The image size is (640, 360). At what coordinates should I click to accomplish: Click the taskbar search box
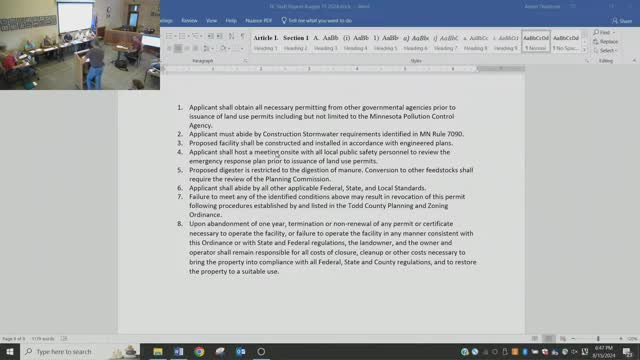[x=80, y=351]
